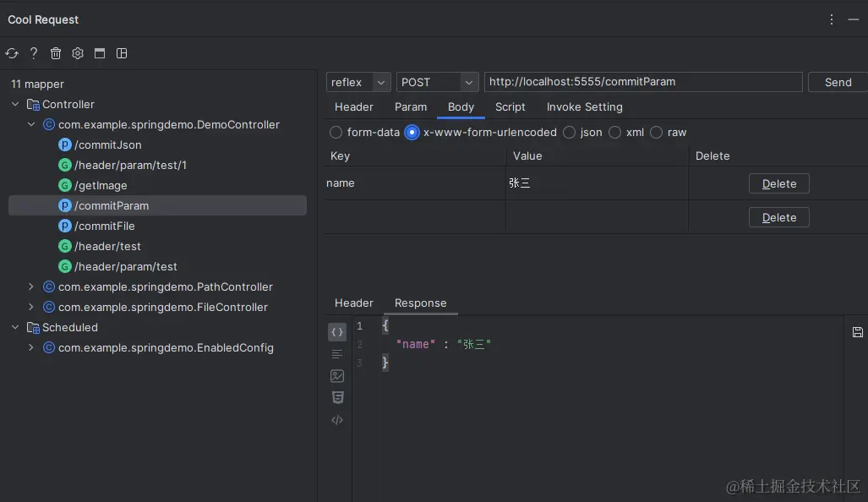Screen dimensions: 868x502
Task: Open the POST method dropdown
Action: pyautogui.click(x=438, y=82)
